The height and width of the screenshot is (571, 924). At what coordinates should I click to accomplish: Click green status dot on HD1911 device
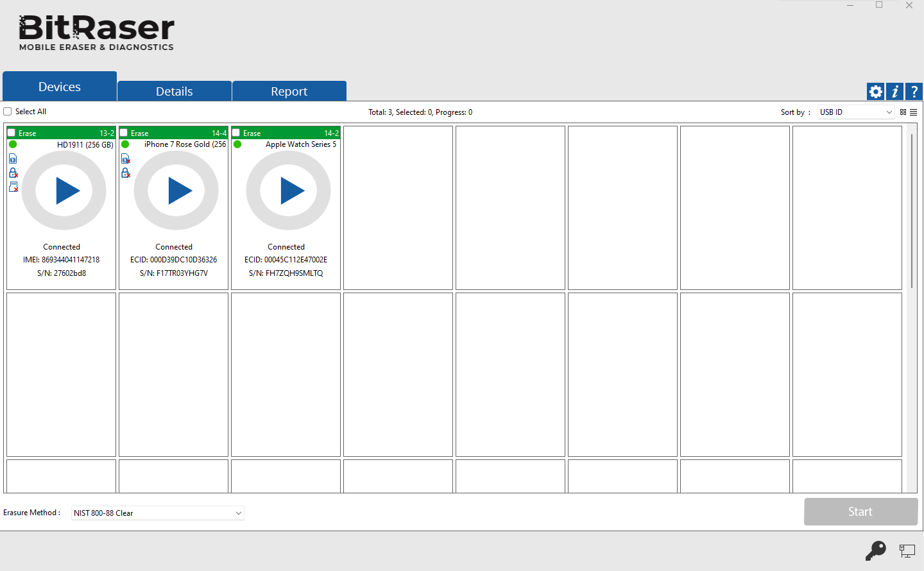pyautogui.click(x=13, y=144)
